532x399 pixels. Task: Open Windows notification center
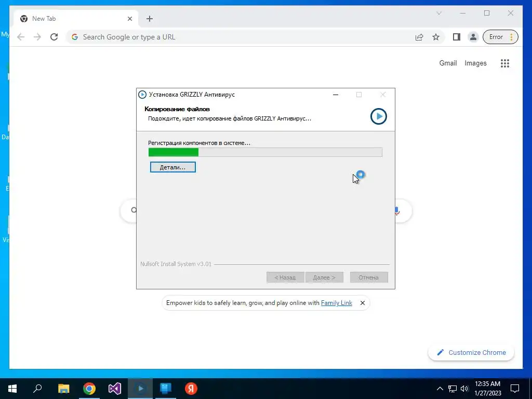[515, 389]
